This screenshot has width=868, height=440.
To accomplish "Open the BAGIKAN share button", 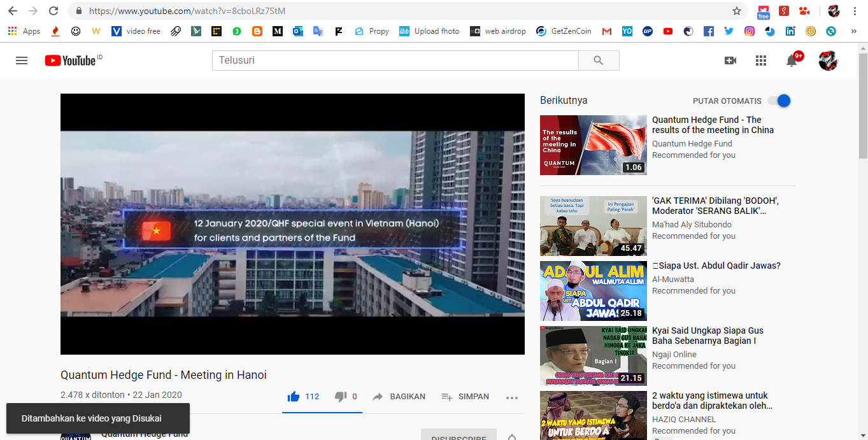I will (x=399, y=397).
